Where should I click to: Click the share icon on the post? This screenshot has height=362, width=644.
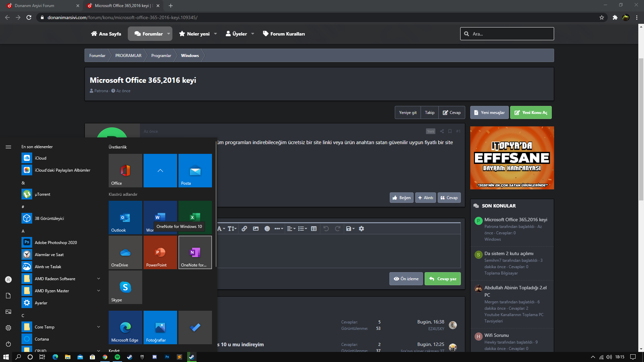tap(442, 131)
